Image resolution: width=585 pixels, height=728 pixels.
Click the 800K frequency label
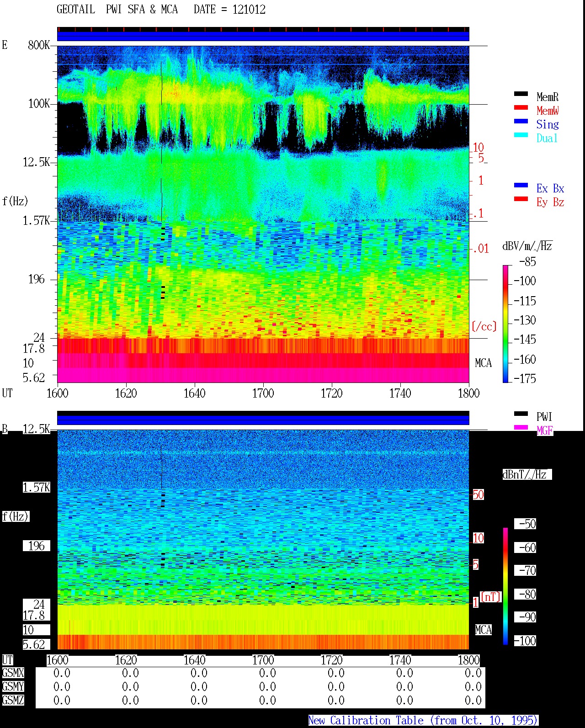[38, 45]
